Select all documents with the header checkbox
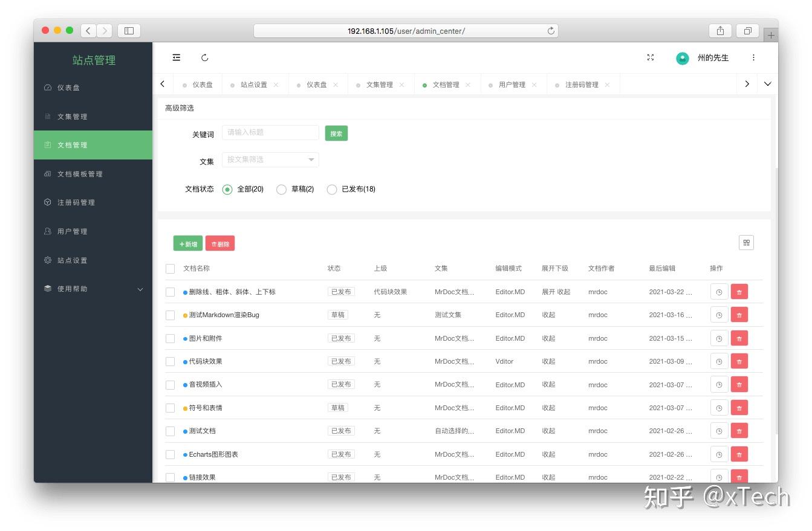 pyautogui.click(x=170, y=268)
